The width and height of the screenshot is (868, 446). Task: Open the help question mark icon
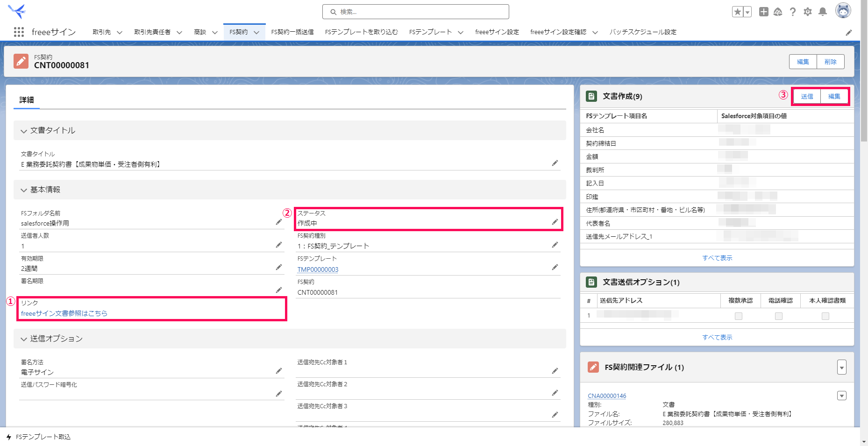[x=793, y=12]
